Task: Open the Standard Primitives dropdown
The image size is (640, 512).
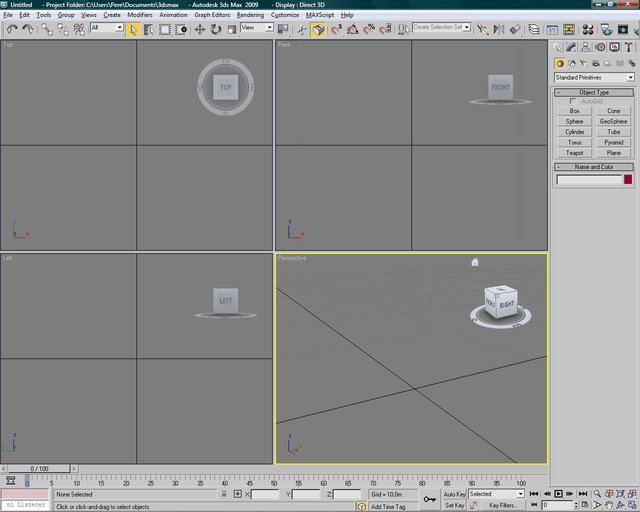Action: click(594, 77)
